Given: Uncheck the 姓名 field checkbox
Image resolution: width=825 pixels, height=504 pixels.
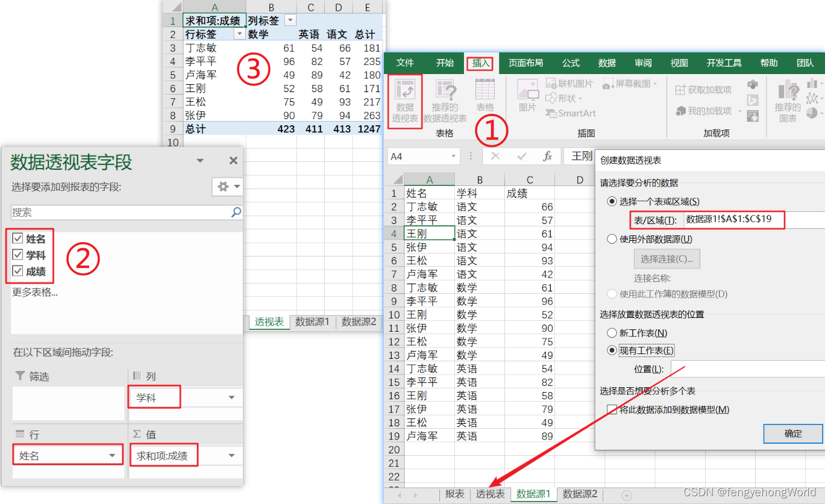Looking at the screenshot, I should pos(17,238).
